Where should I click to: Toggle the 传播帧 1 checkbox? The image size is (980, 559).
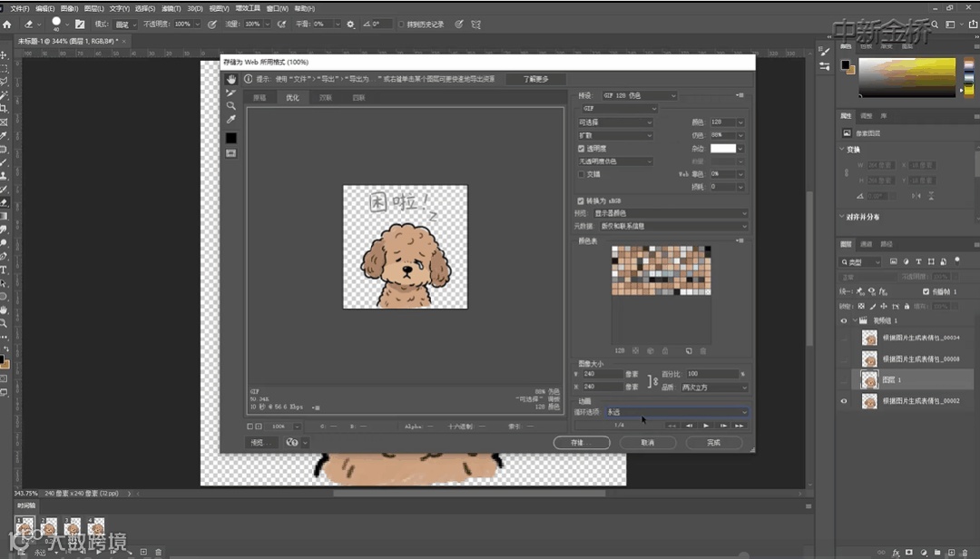click(926, 291)
